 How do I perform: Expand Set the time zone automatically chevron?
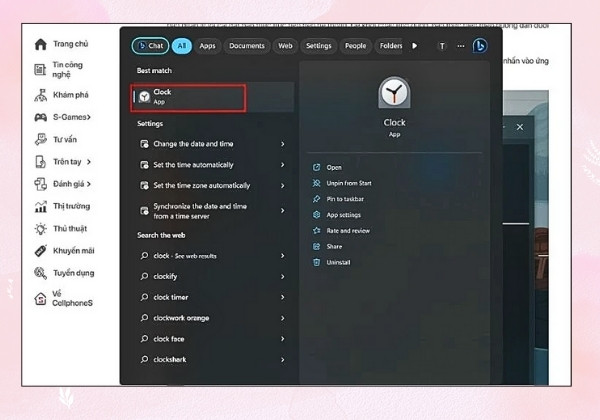coord(282,186)
